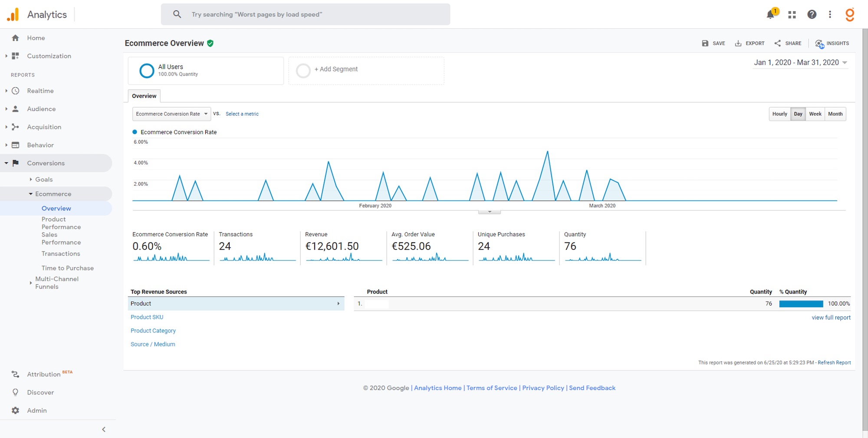The height and width of the screenshot is (438, 868).
Task: Click the Add Segment box
Action: tap(366, 70)
